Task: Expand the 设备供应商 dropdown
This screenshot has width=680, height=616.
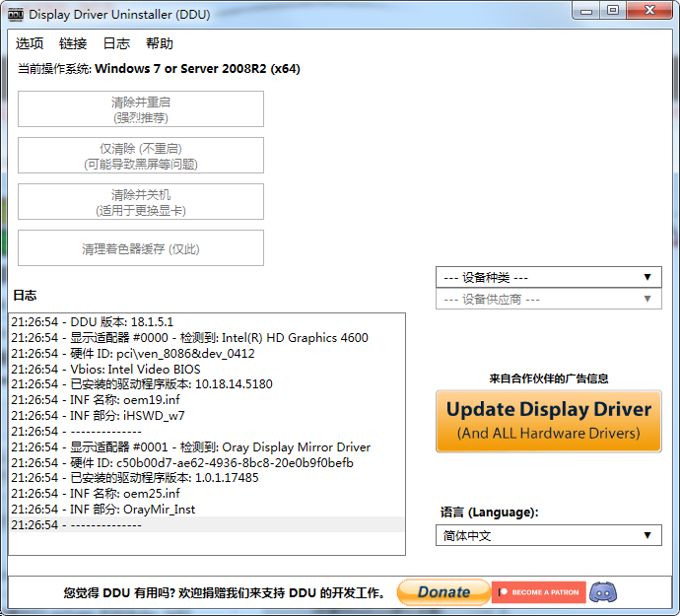Action: click(549, 299)
